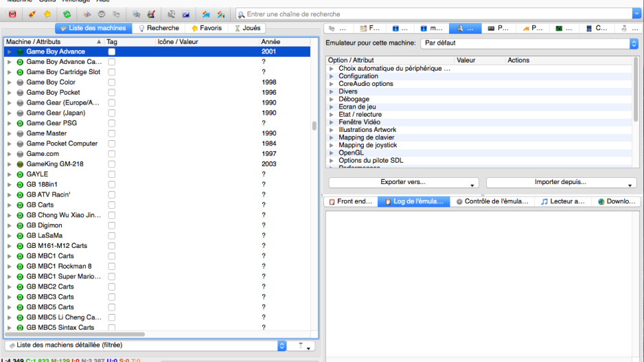Open the Contrôle de l'émula... tab
This screenshot has width=644, height=362.
pyautogui.click(x=492, y=201)
